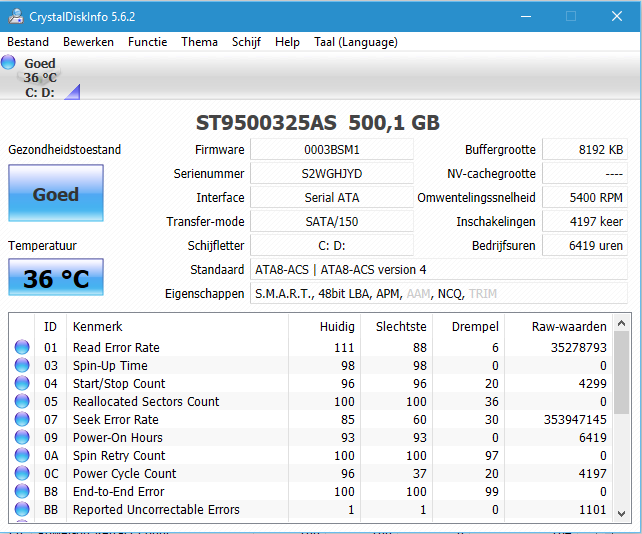
Task: Click status orb for Spin-Up Time row
Action: click(22, 365)
